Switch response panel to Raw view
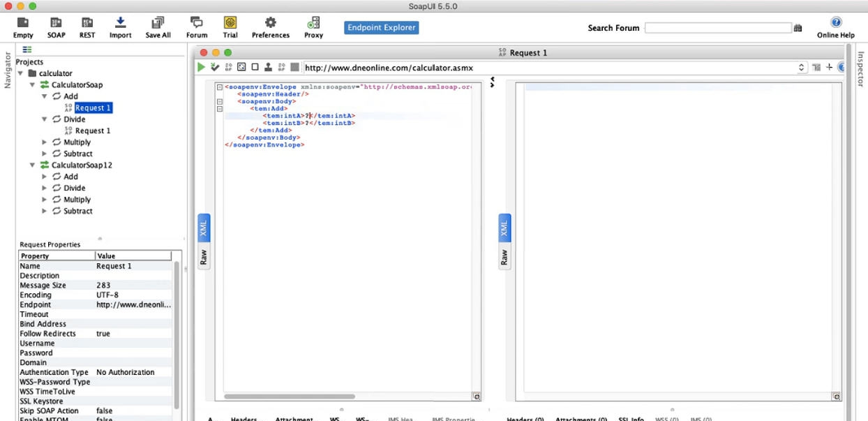 [x=504, y=257]
